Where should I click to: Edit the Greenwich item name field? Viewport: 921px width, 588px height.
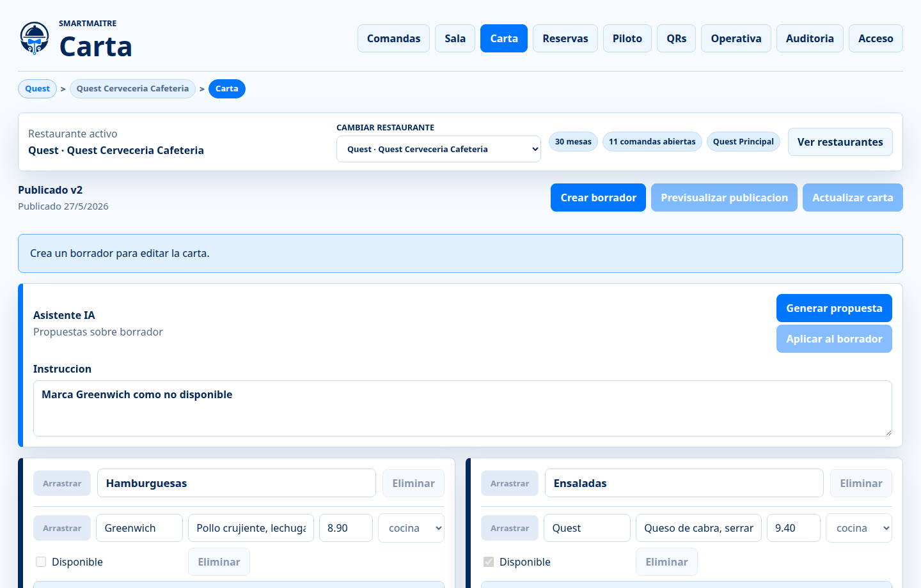[x=139, y=528]
